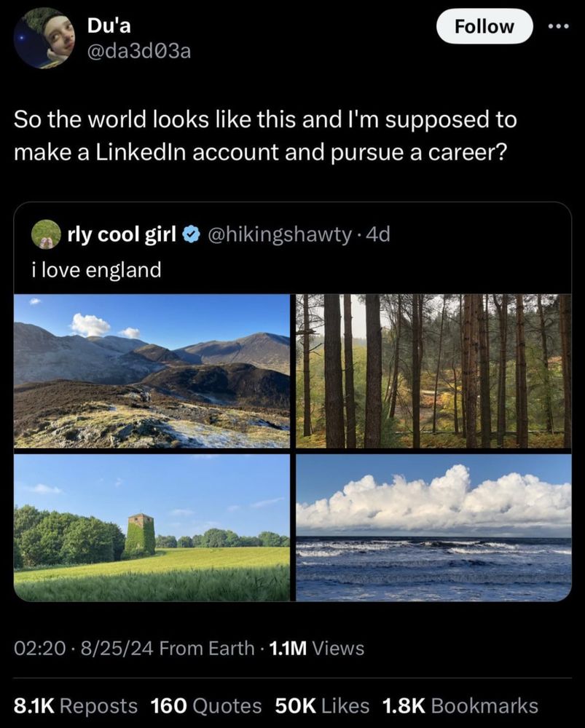This screenshot has height=728, width=585.
Task: Click the 1.8K Bookmarks count
Action: pyautogui.click(x=460, y=705)
